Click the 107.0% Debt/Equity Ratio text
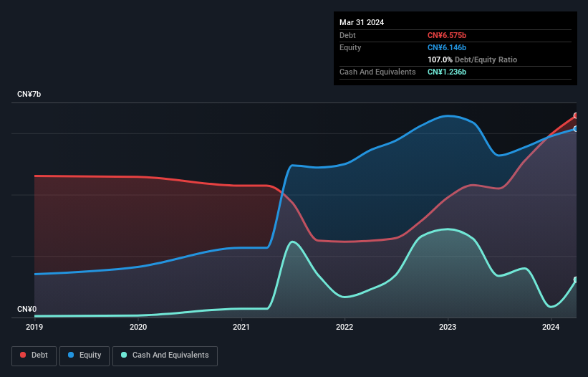 tap(472, 59)
